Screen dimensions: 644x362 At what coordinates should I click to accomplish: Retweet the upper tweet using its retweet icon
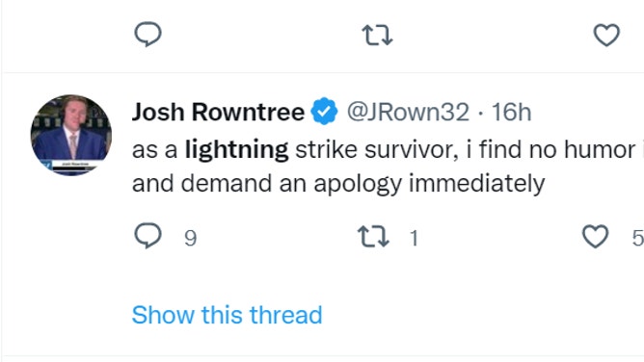pos(377,35)
